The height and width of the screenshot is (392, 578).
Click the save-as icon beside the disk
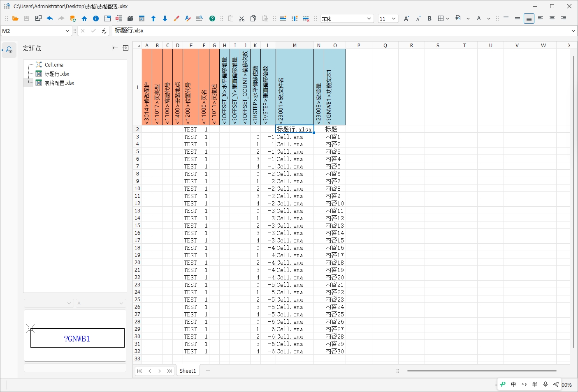tap(38, 18)
